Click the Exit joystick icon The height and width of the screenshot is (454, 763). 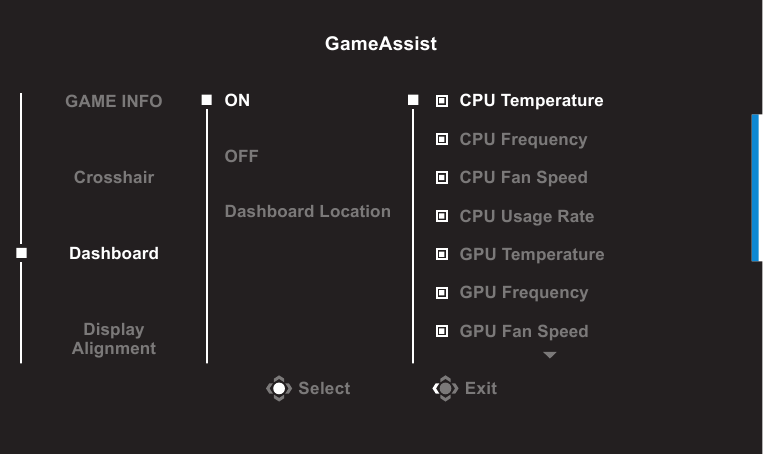pyautogui.click(x=445, y=388)
